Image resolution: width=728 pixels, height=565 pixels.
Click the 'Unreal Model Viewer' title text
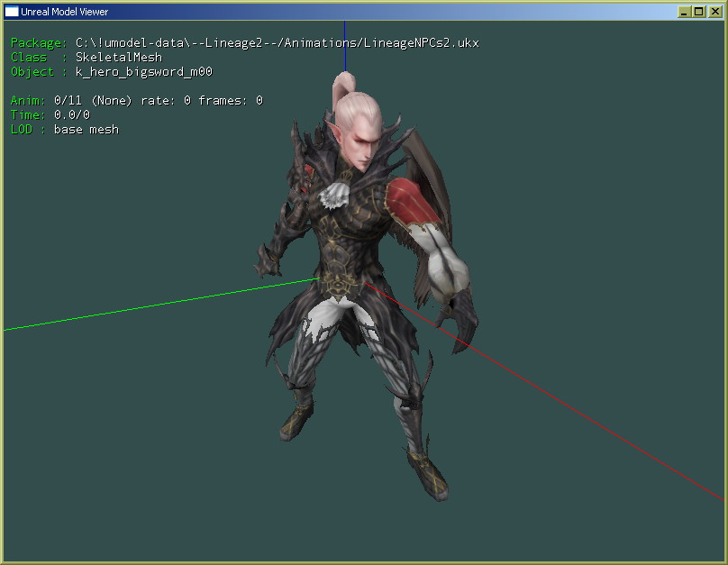(65, 12)
